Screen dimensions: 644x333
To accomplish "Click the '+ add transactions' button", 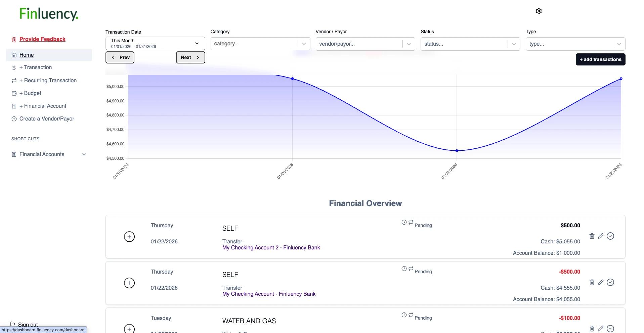I will [x=600, y=59].
